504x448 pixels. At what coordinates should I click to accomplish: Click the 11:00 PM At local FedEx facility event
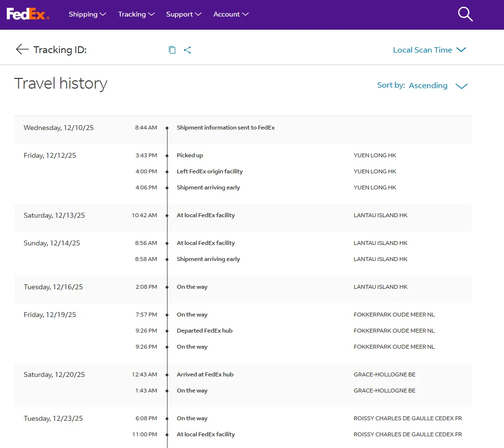point(205,434)
